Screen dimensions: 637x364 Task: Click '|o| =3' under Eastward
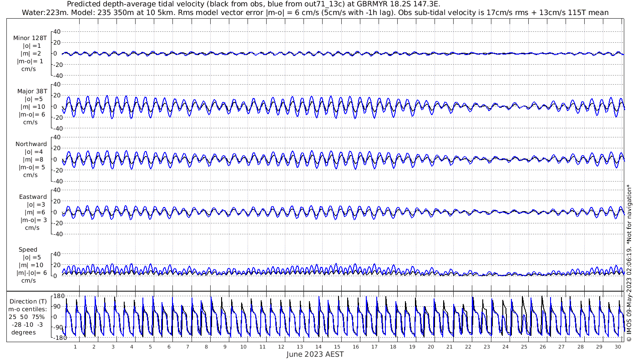point(36,205)
